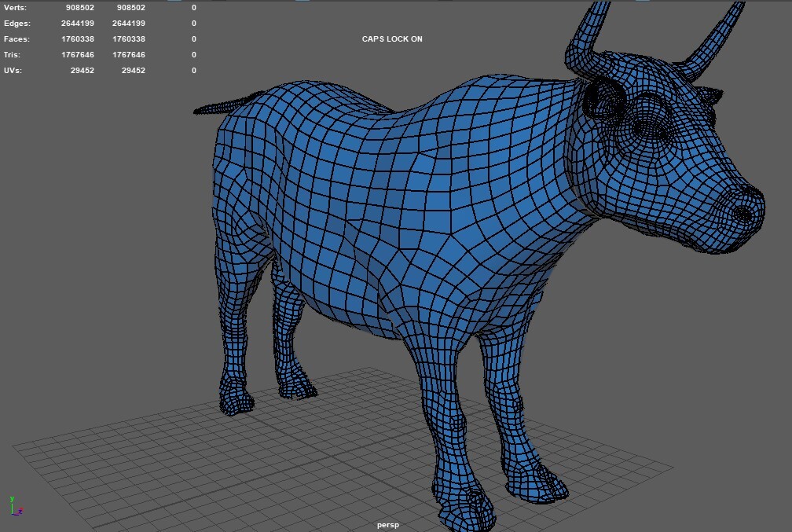Click the "Verts:" label in the poly count HUD
The height and width of the screenshot is (532, 792).
coord(15,8)
